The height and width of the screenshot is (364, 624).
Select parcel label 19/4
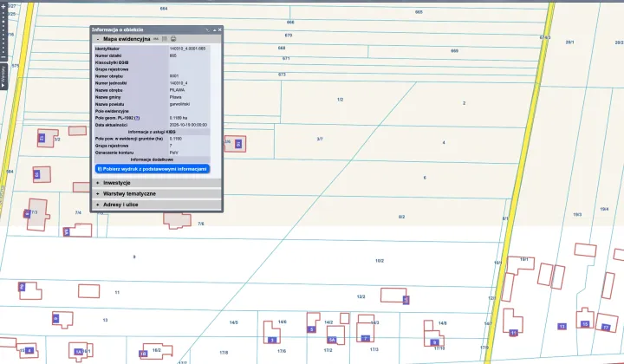[x=604, y=209]
